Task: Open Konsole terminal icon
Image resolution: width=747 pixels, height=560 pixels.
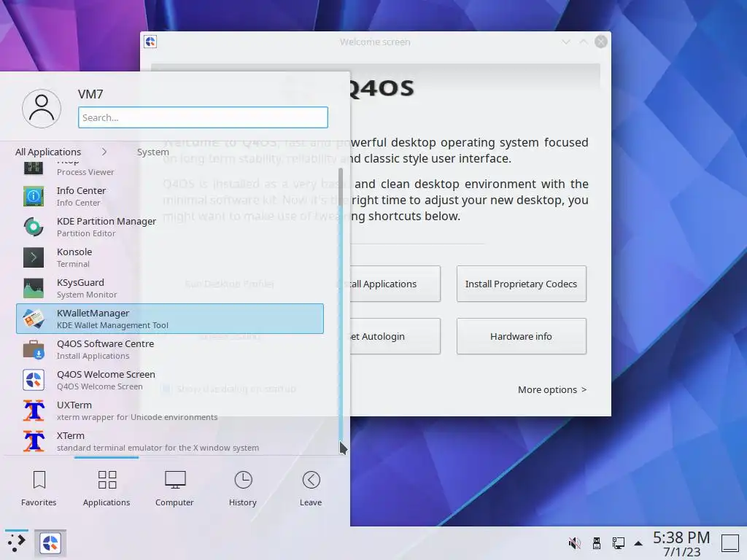Action: [34, 257]
